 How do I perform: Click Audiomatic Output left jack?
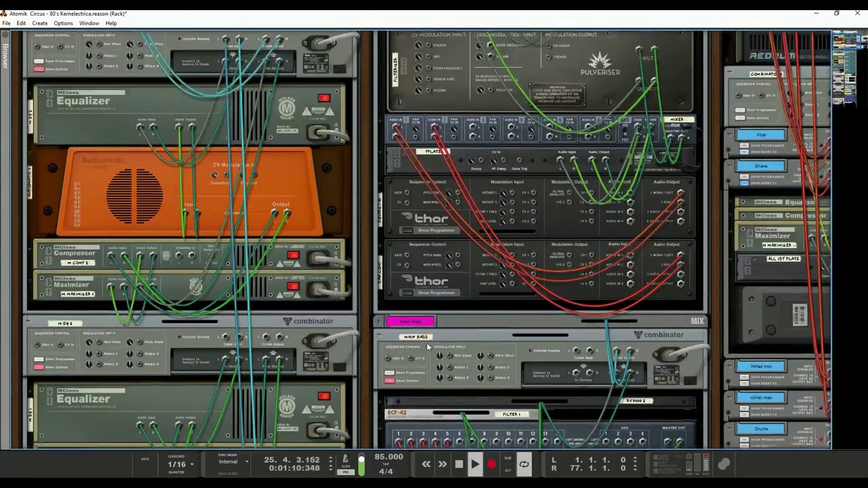pyautogui.click(x=275, y=213)
